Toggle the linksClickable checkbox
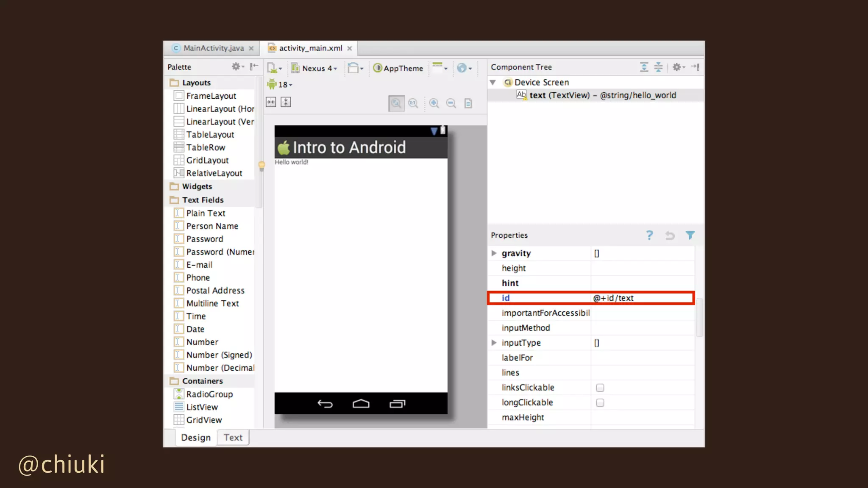Screen dimensions: 868x488 click(600, 388)
